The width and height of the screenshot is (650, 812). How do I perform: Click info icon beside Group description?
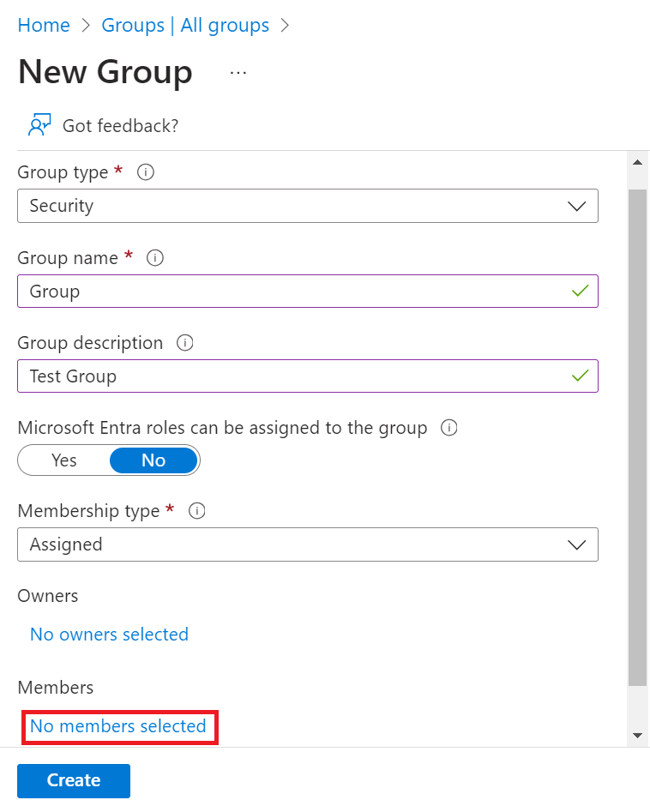point(184,343)
